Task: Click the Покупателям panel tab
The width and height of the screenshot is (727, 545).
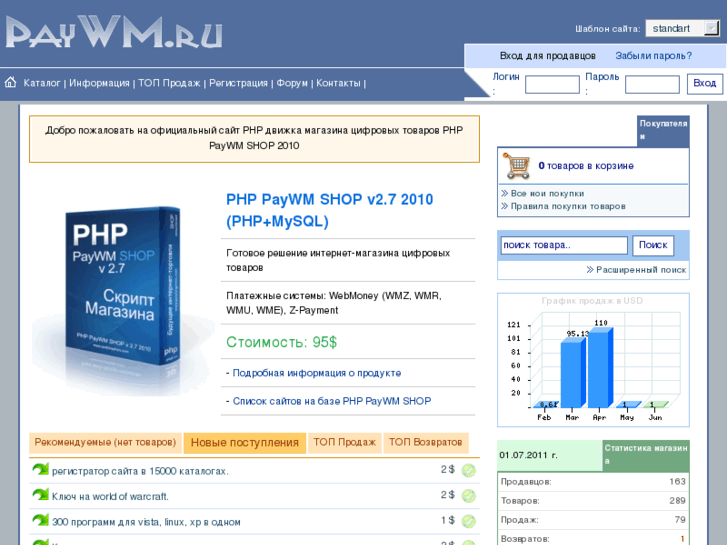Action: (x=663, y=130)
